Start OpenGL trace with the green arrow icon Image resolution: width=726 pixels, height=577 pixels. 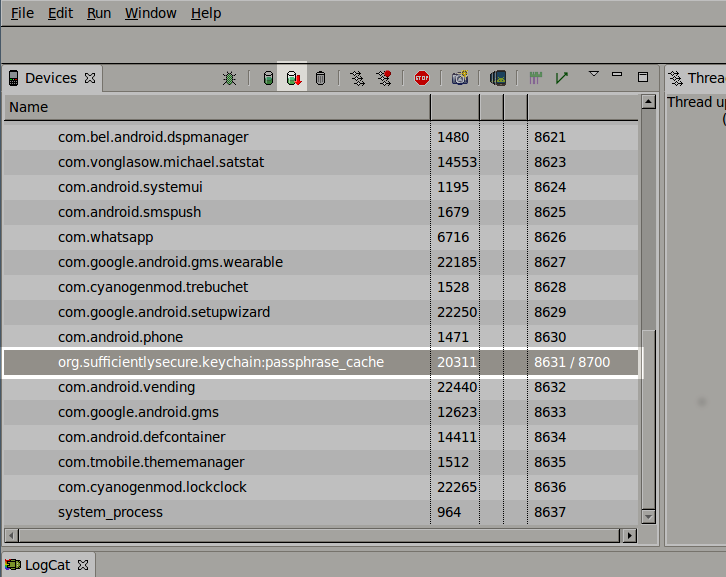pyautogui.click(x=562, y=78)
